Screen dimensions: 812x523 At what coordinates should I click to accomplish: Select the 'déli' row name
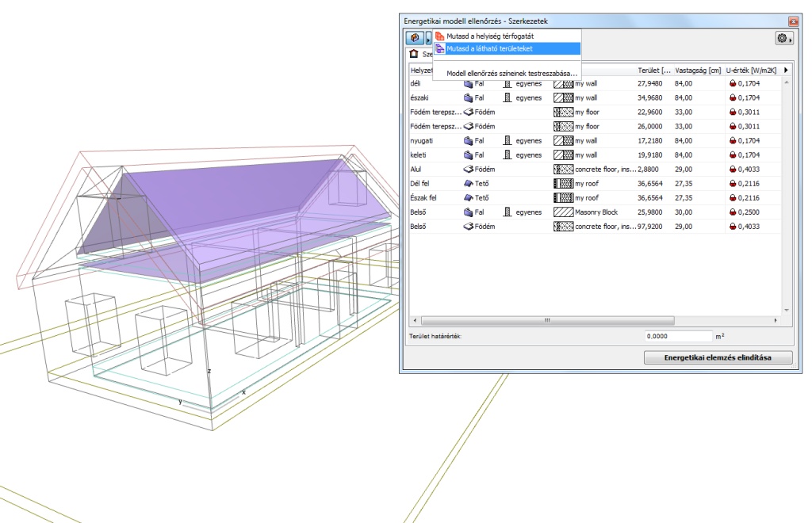point(416,83)
